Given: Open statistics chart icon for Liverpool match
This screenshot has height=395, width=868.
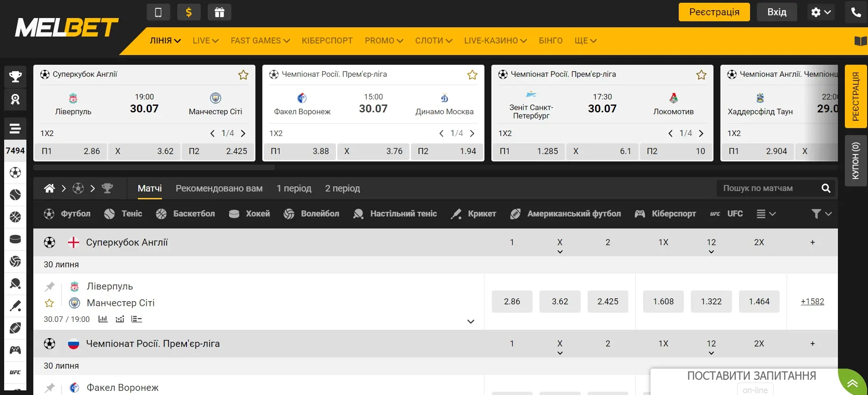Looking at the screenshot, I should 103,319.
